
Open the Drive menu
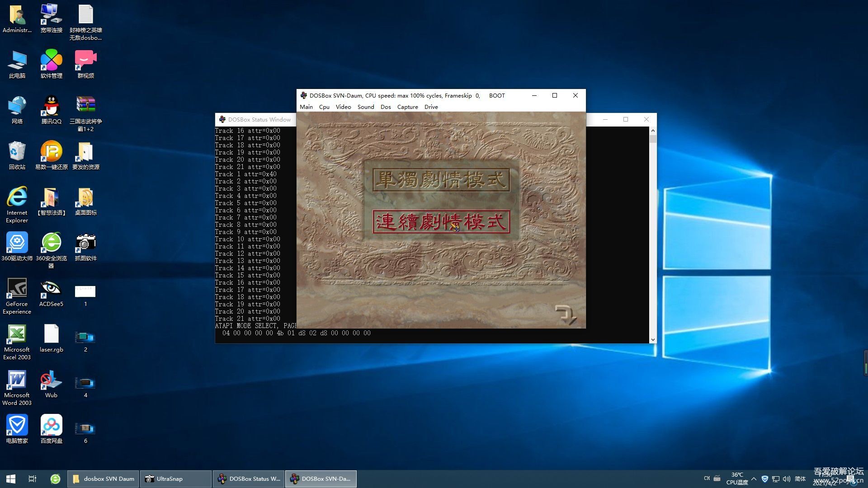[x=431, y=107]
